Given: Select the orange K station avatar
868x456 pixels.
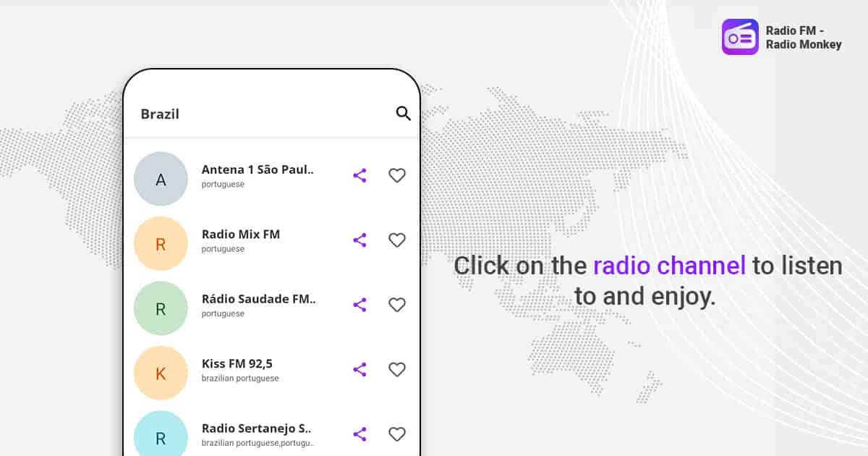Looking at the screenshot, I should 161,373.
